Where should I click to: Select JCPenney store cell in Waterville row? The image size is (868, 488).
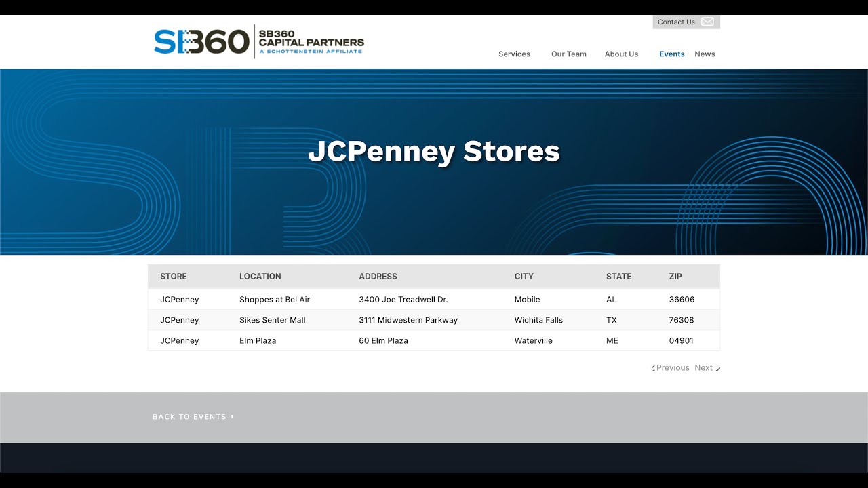(180, 340)
